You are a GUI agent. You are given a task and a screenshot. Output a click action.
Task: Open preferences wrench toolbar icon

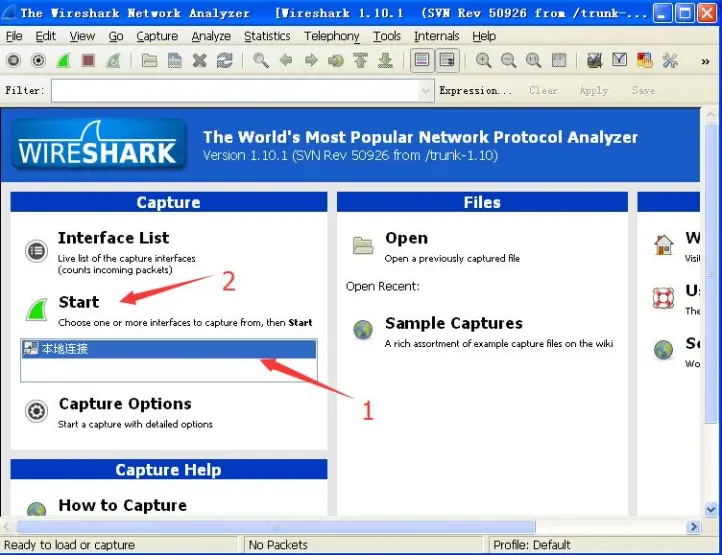click(x=670, y=60)
